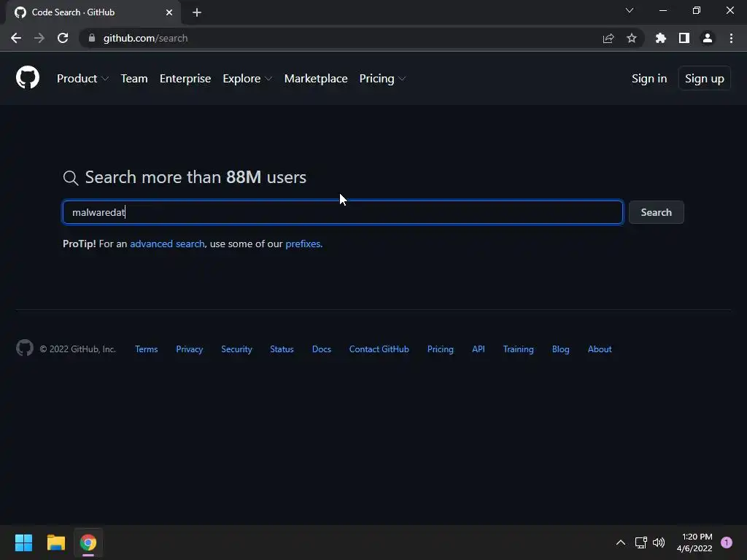Click the volume speaker tray icon
The height and width of the screenshot is (560, 747).
coord(659,542)
